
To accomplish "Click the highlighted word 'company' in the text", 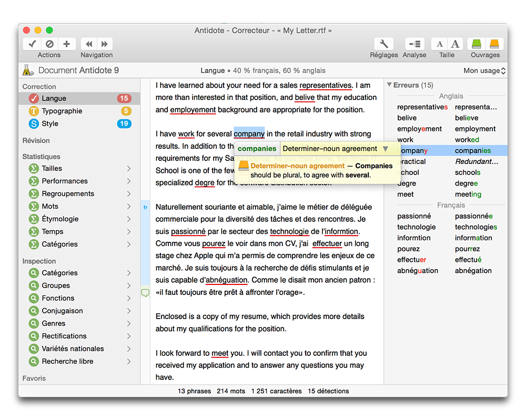I will (249, 134).
